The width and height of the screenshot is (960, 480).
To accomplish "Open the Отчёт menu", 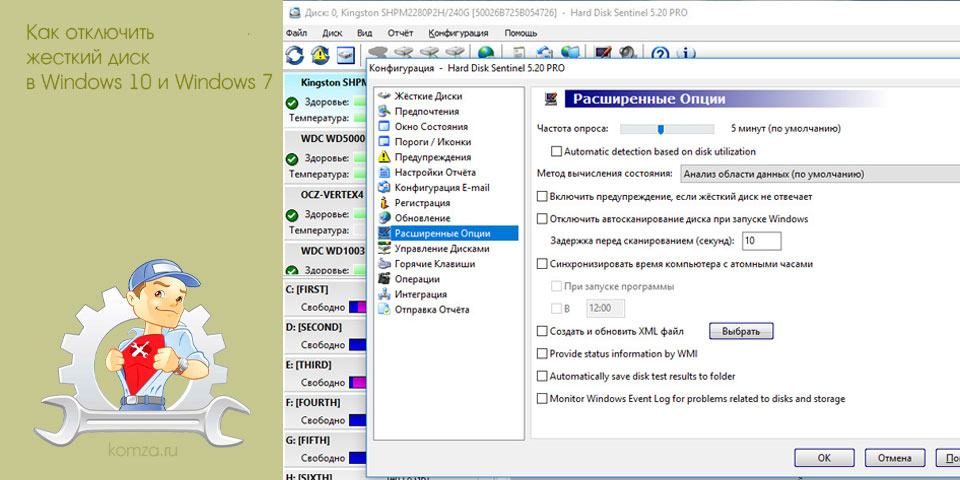I will 400,33.
